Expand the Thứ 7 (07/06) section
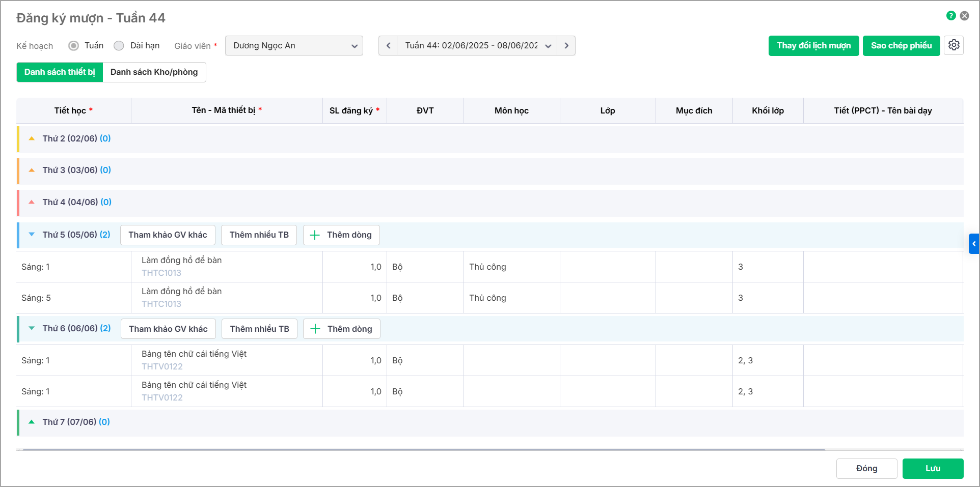 click(32, 422)
